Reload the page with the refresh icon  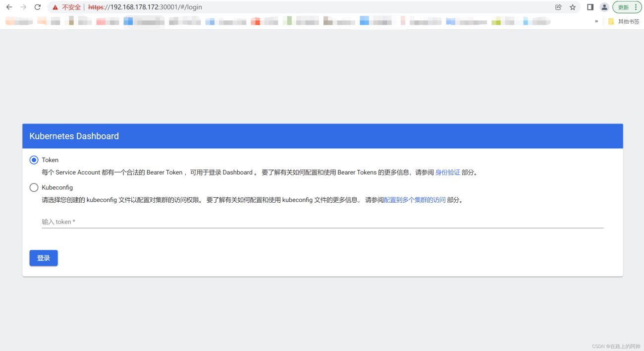click(38, 7)
